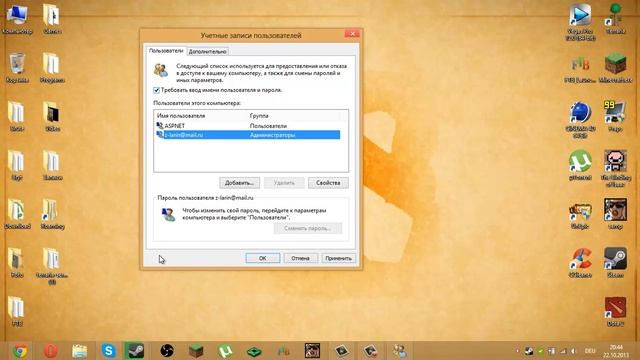
Task: Show hidden system tray icons
Action: pyautogui.click(x=517, y=351)
